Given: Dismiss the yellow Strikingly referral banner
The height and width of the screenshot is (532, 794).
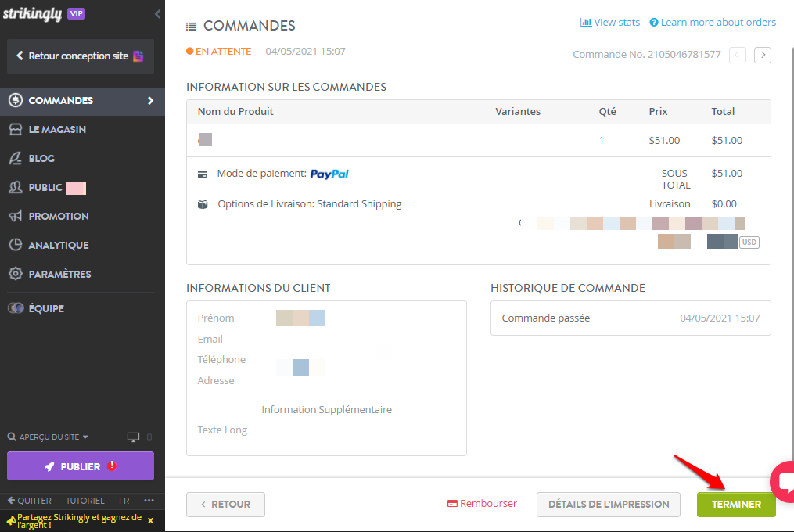Looking at the screenshot, I should coord(149,520).
